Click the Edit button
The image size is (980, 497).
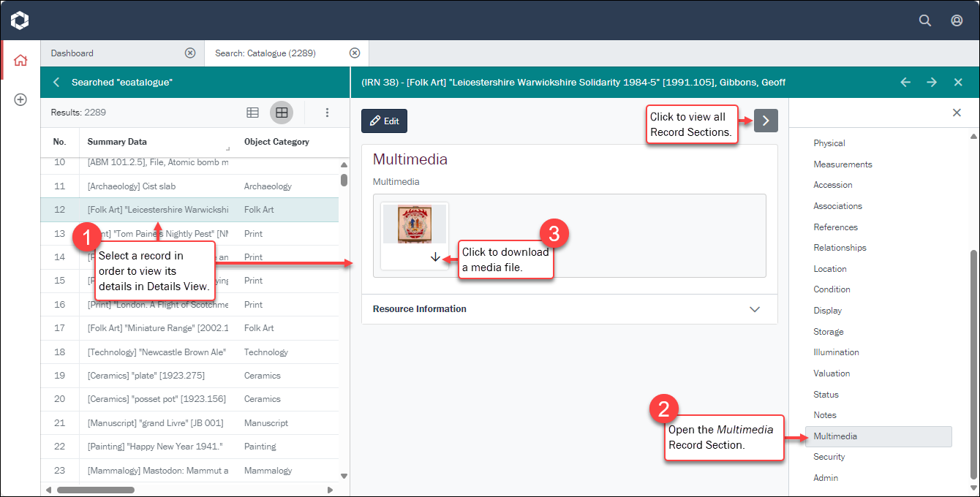[x=384, y=121]
